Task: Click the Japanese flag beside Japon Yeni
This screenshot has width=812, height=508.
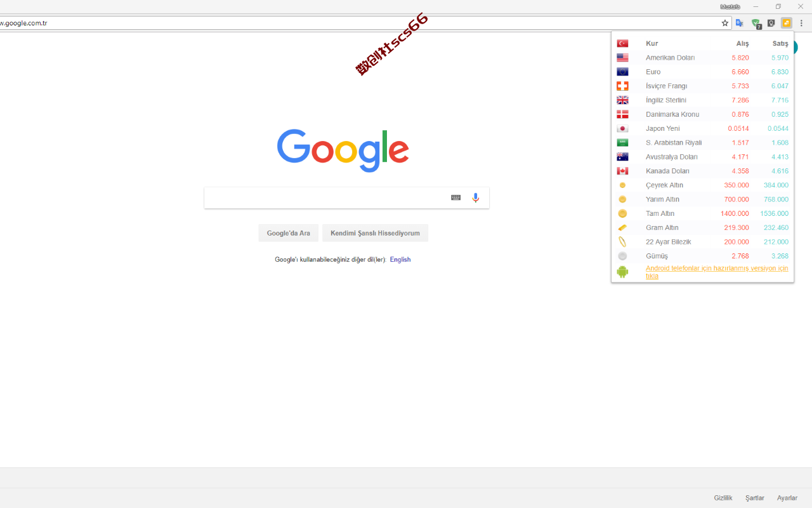Action: pyautogui.click(x=622, y=128)
